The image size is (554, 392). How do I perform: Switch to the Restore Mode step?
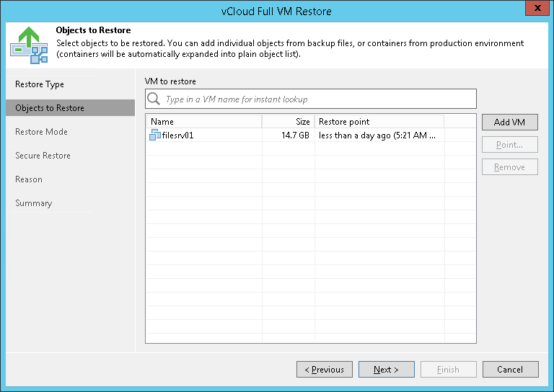tap(41, 132)
